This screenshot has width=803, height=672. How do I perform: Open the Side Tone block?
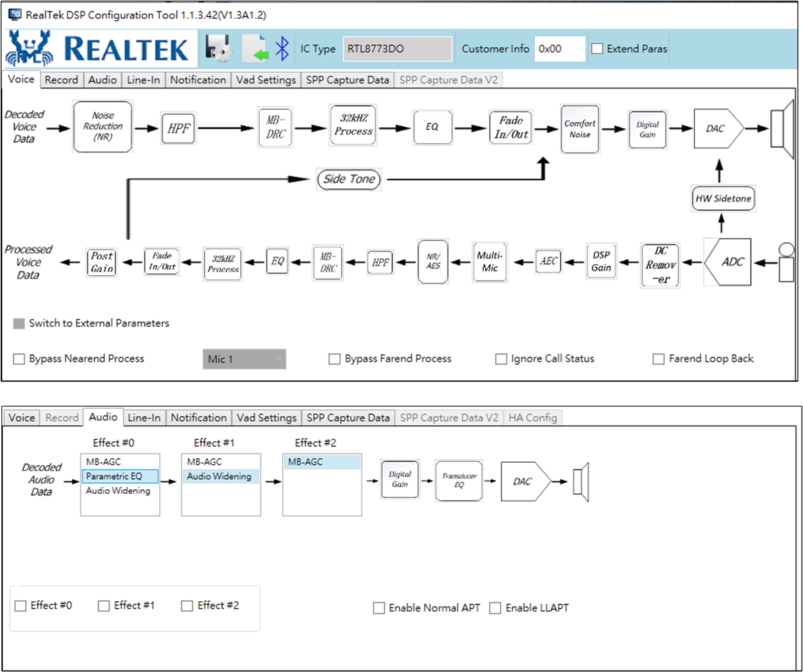click(x=349, y=179)
